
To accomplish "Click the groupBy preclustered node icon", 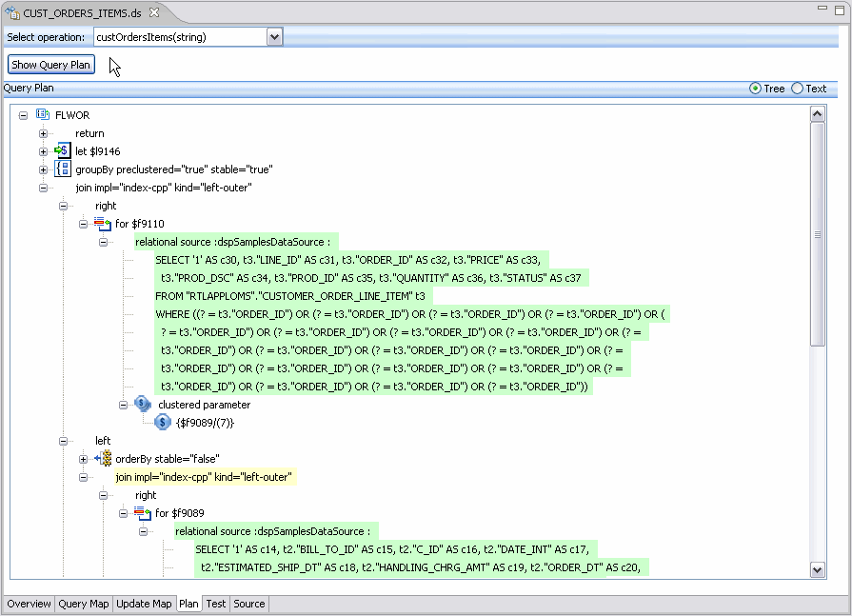I will (x=63, y=169).
